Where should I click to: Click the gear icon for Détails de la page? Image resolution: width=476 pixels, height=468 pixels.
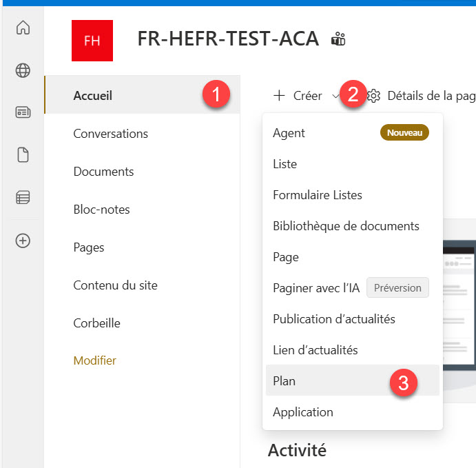pyautogui.click(x=374, y=96)
